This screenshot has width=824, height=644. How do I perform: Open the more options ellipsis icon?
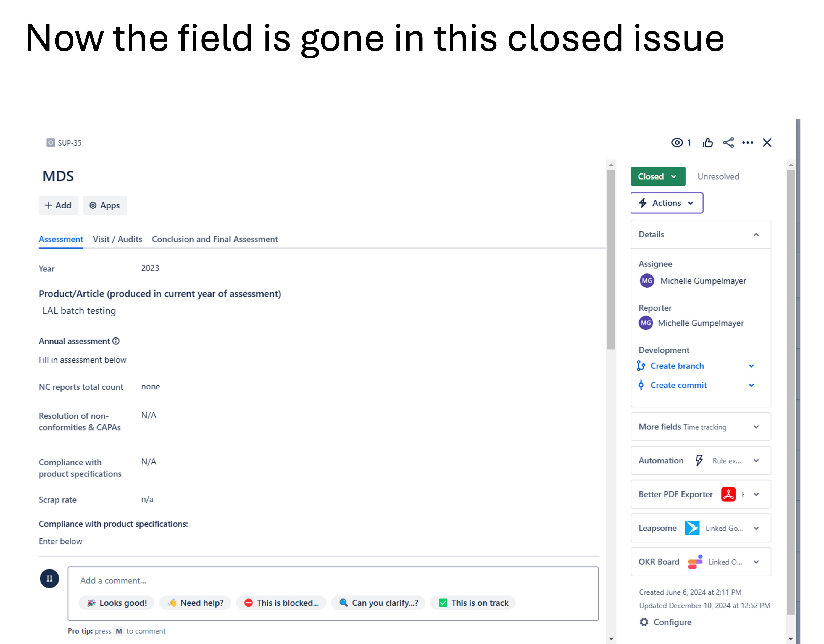pyautogui.click(x=747, y=142)
